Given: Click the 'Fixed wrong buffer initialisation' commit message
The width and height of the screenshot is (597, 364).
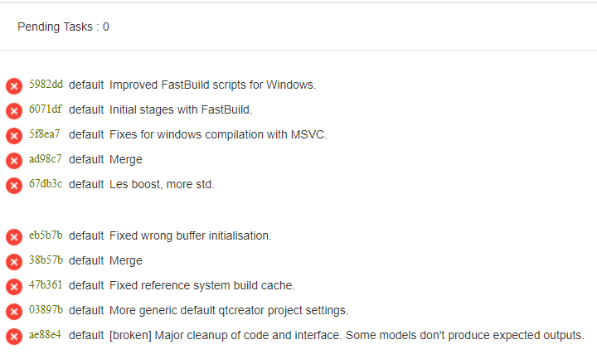Looking at the screenshot, I should (x=191, y=235).
